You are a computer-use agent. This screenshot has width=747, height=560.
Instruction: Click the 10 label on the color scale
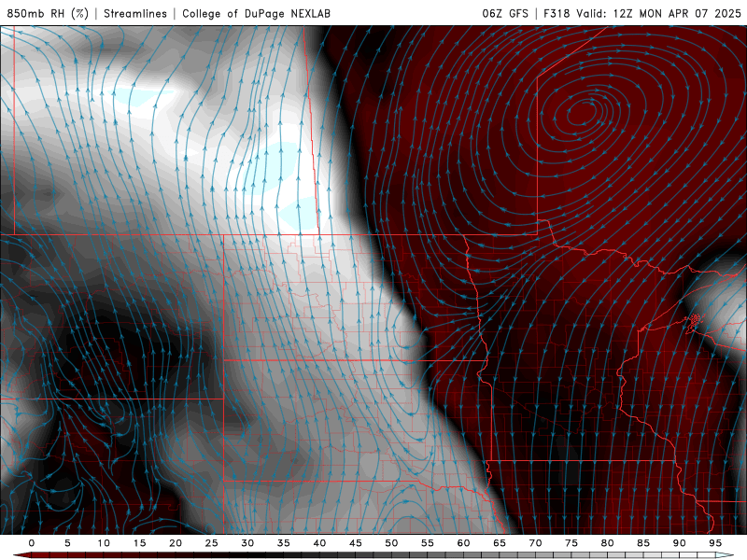[x=104, y=543]
